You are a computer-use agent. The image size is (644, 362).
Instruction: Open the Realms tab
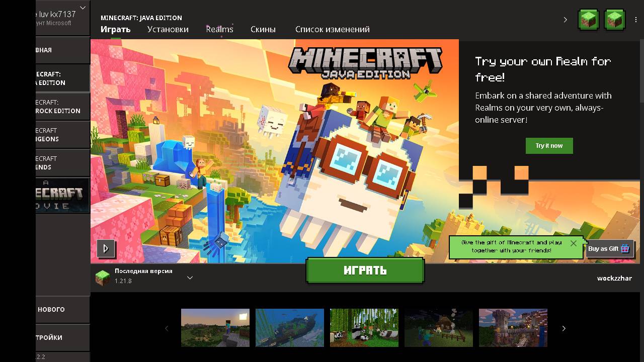(x=219, y=29)
